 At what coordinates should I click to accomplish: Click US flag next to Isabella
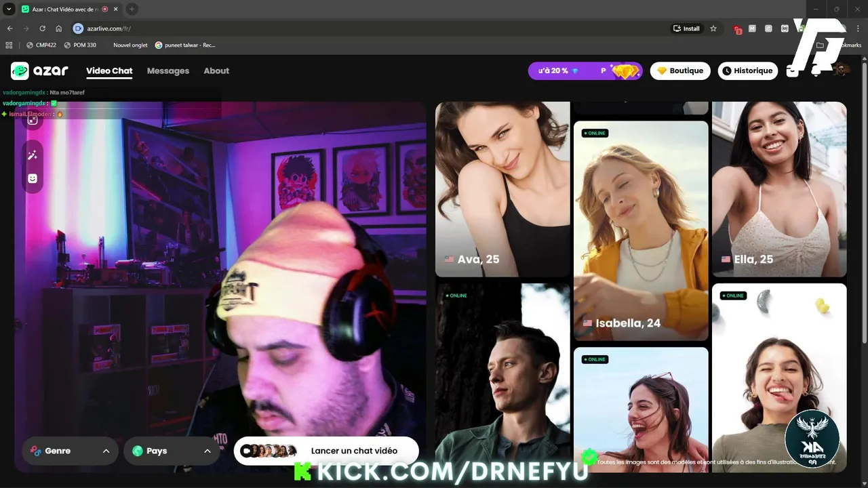[587, 323]
